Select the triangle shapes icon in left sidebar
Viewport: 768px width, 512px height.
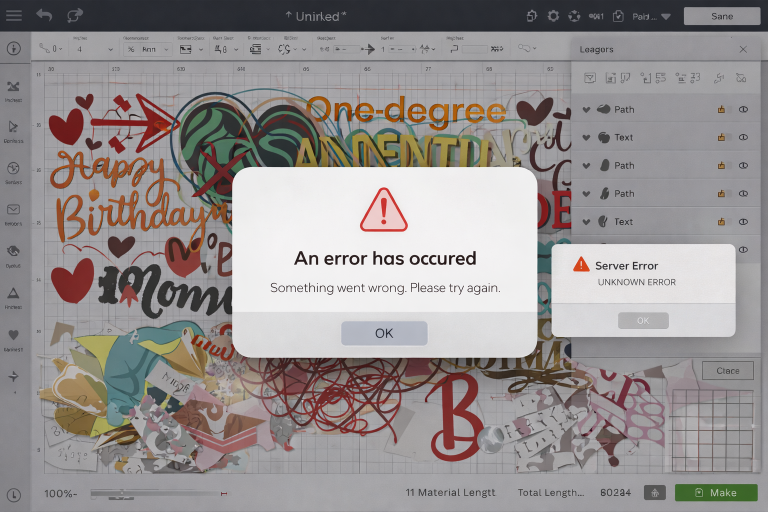[14, 293]
